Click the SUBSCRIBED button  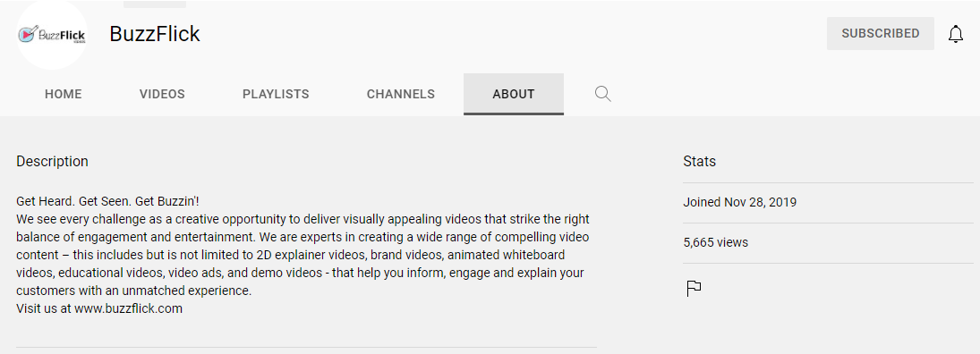pos(880,34)
